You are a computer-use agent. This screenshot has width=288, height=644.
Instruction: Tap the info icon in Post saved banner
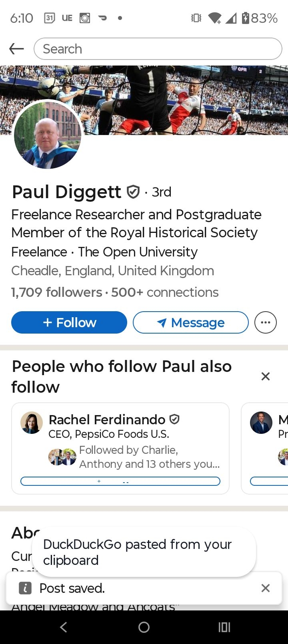pos(25,588)
